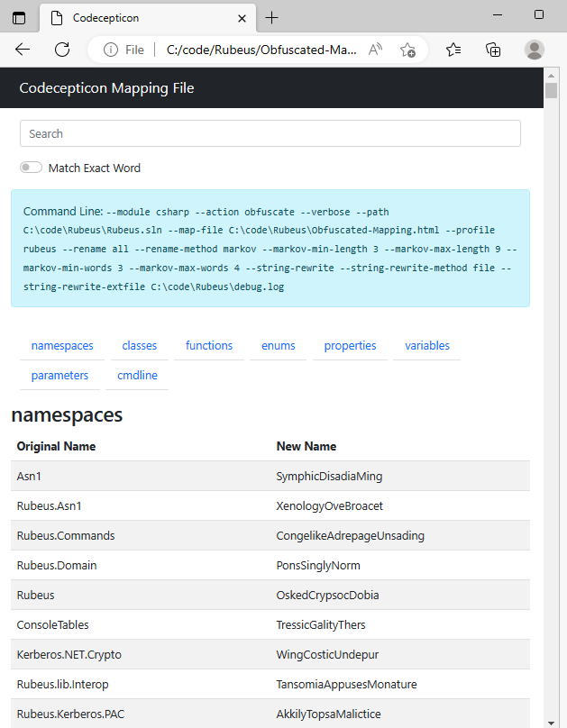Switch to the properties tab
567x728 pixels.
[x=350, y=346]
